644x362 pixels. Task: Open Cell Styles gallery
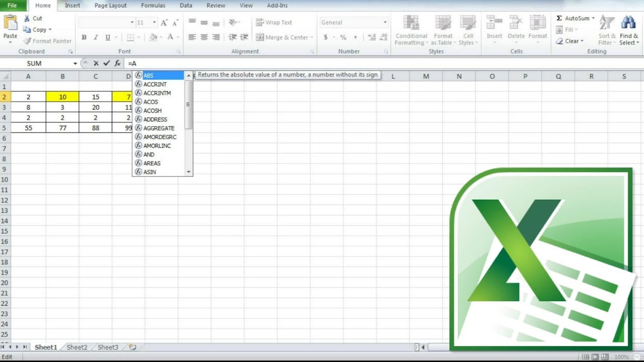(x=468, y=31)
